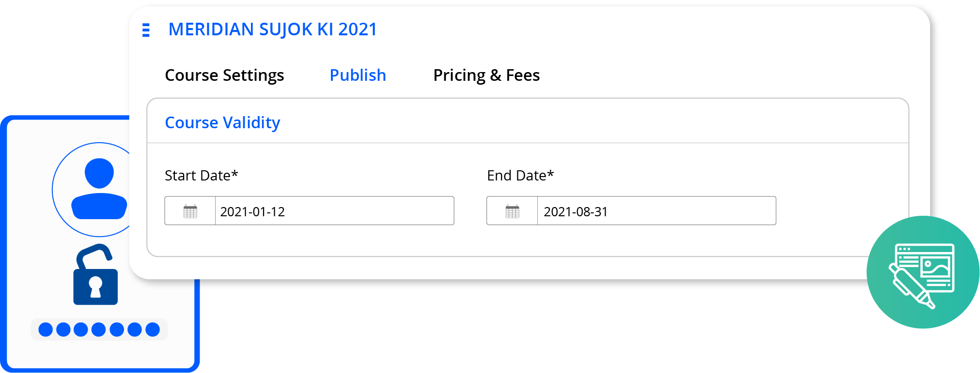
Task: Click the first password dot
Action: pyautogui.click(x=46, y=329)
